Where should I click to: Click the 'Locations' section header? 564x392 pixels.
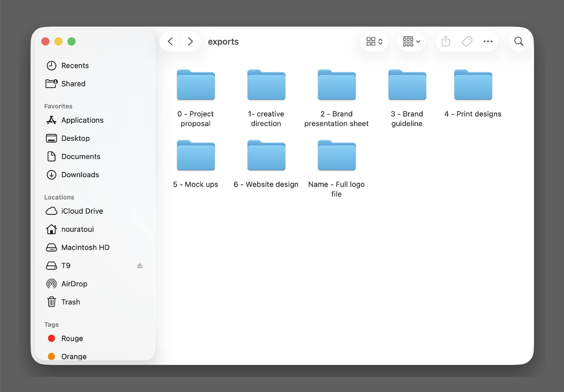click(x=59, y=197)
